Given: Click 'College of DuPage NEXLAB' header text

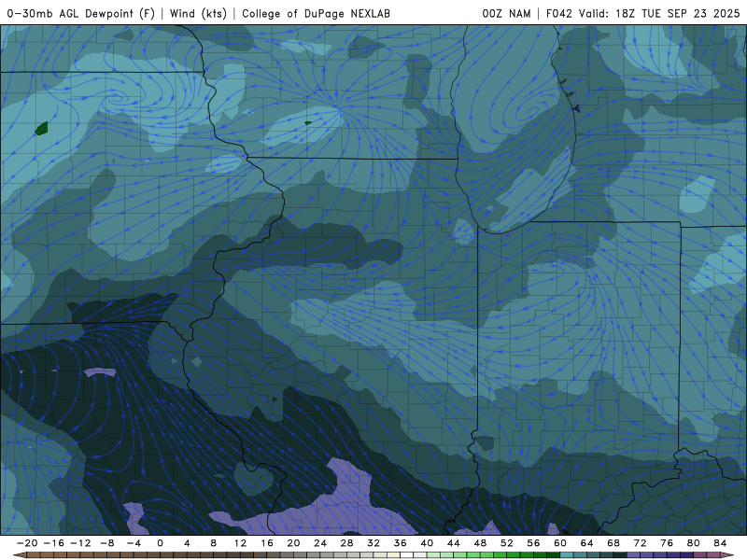Looking at the screenshot, I should 316,13.
